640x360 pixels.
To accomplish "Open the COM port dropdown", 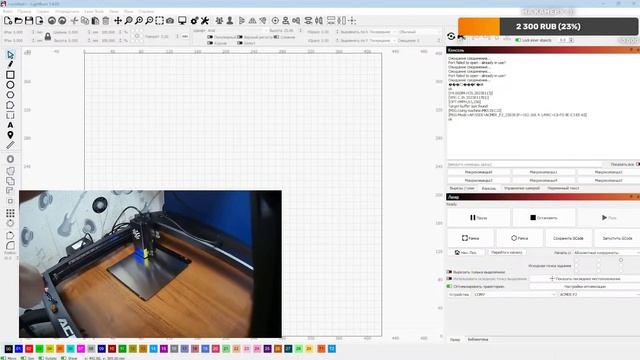I will [x=515, y=294].
